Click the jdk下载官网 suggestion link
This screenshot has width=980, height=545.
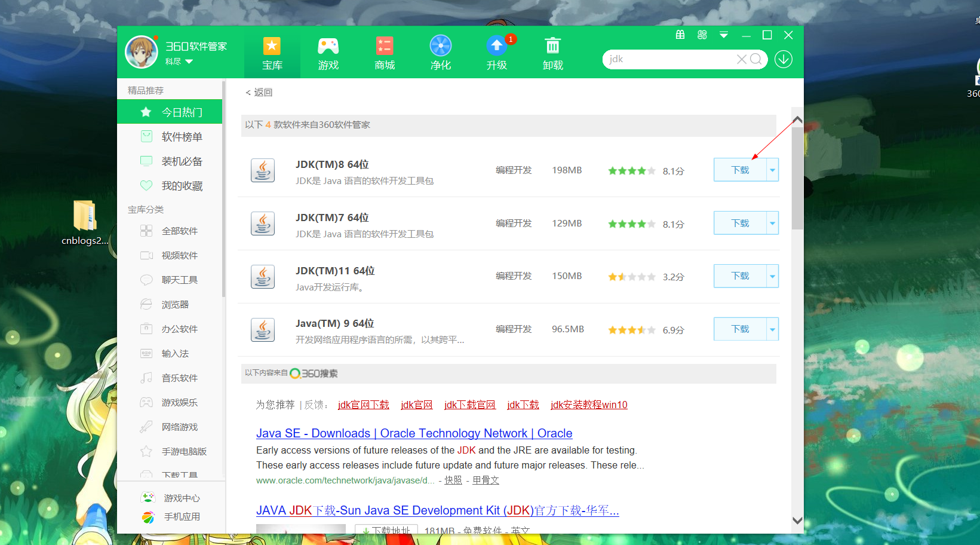pyautogui.click(x=470, y=405)
